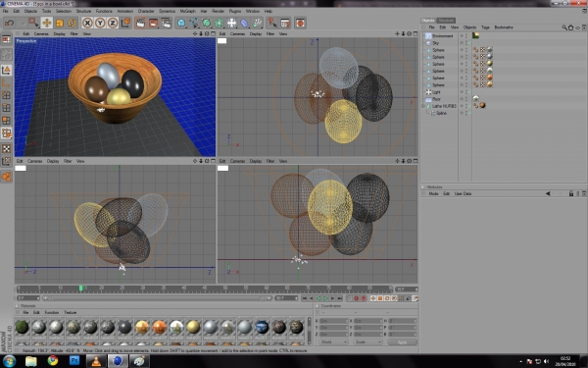The height and width of the screenshot is (368, 588).
Task: Select the Spline child object
Action: coord(441,113)
